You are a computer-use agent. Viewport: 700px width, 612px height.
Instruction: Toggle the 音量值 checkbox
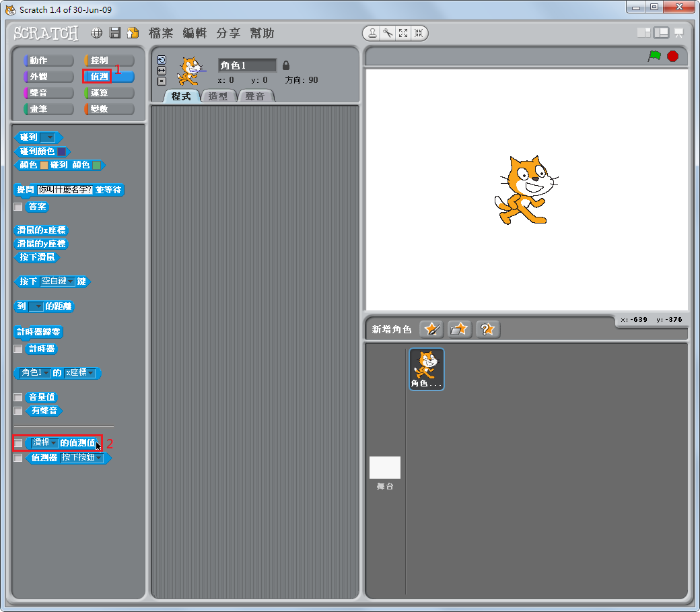[x=18, y=397]
